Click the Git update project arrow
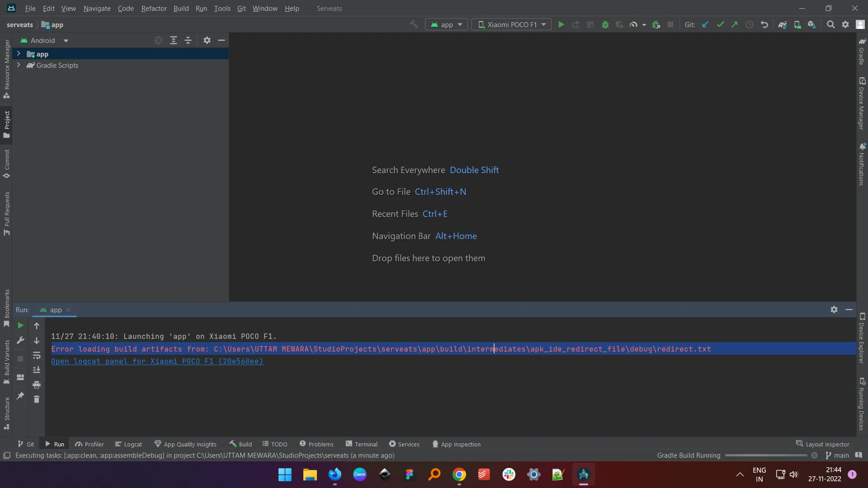This screenshot has width=868, height=488. click(705, 25)
